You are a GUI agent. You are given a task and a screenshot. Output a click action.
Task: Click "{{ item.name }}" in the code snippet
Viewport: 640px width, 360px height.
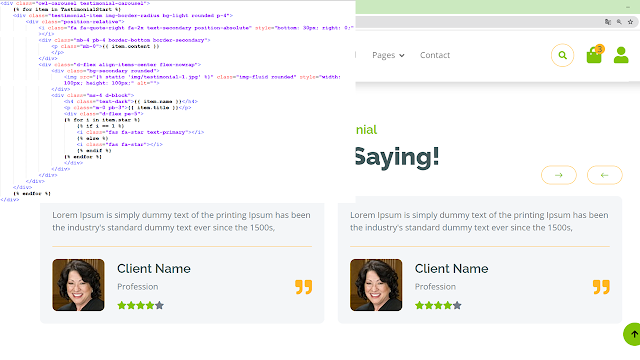click(x=158, y=101)
